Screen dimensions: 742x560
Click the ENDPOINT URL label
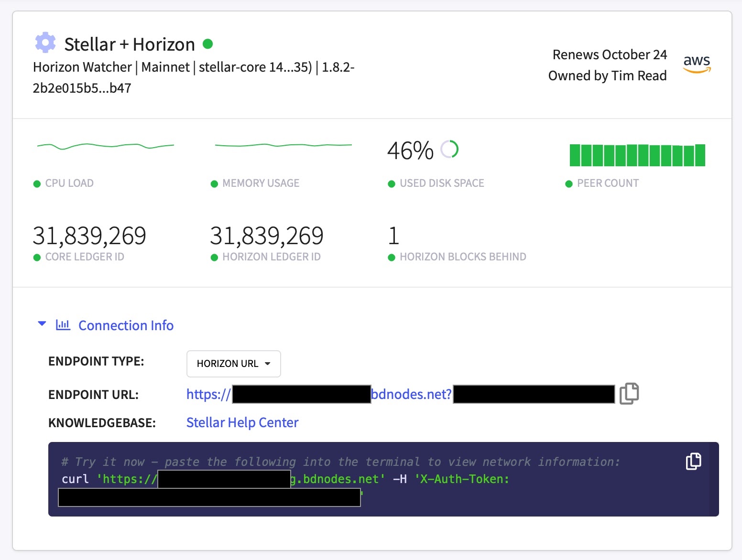click(93, 395)
